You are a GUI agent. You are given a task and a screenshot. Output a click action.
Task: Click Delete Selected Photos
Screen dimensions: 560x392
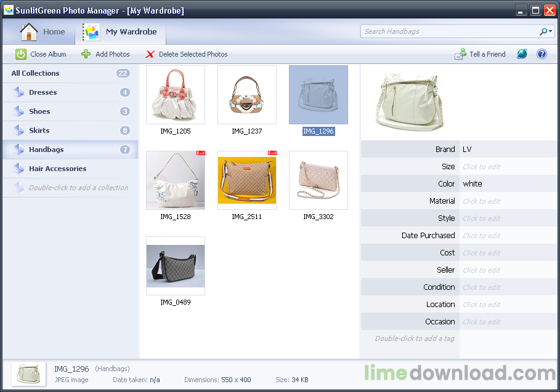click(190, 54)
